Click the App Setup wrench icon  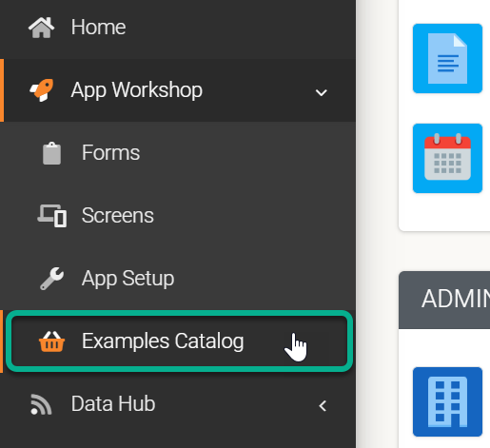pos(51,279)
